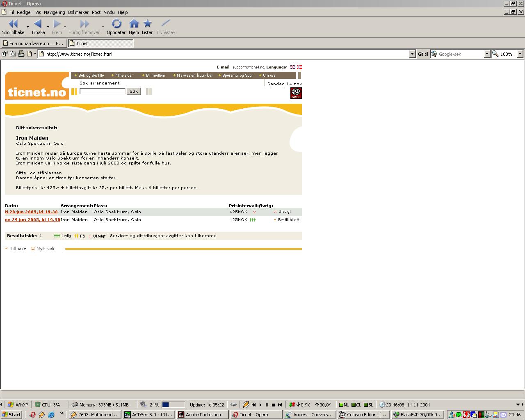The width and height of the screenshot is (525, 420).
Task: Click Winamp play button in taskbar toolbar
Action: (260, 405)
